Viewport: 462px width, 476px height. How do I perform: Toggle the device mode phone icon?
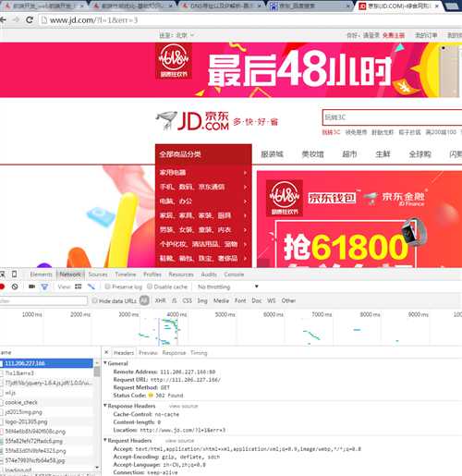14,275
